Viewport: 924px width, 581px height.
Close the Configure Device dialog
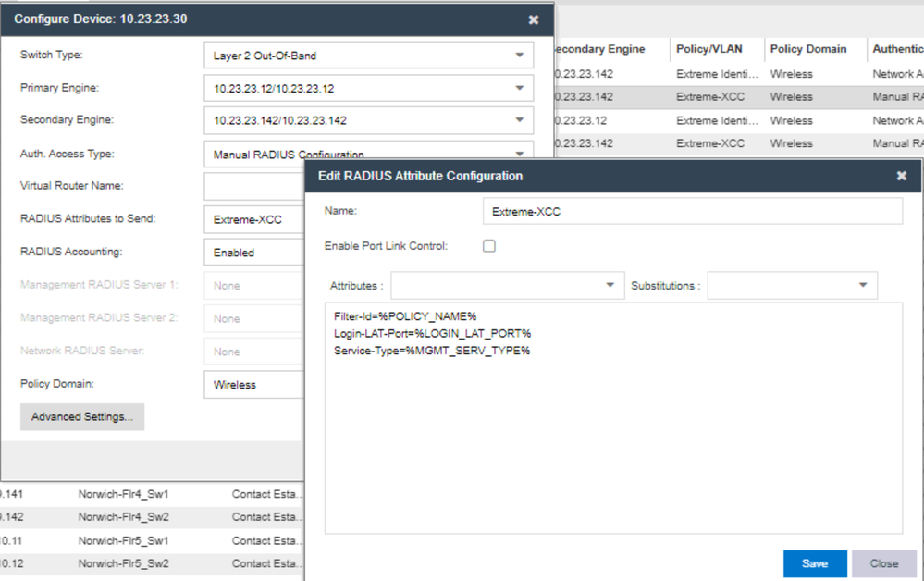(x=533, y=19)
